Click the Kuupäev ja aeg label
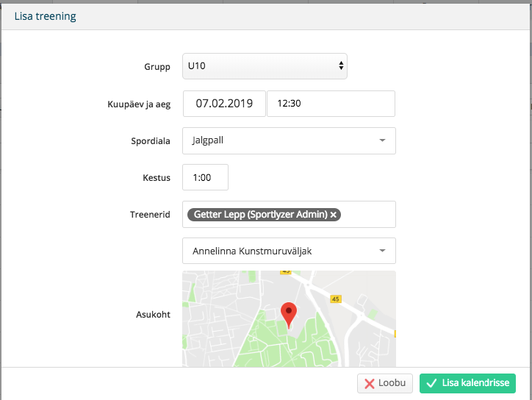Viewport: 532px width, 400px height. [x=139, y=104]
